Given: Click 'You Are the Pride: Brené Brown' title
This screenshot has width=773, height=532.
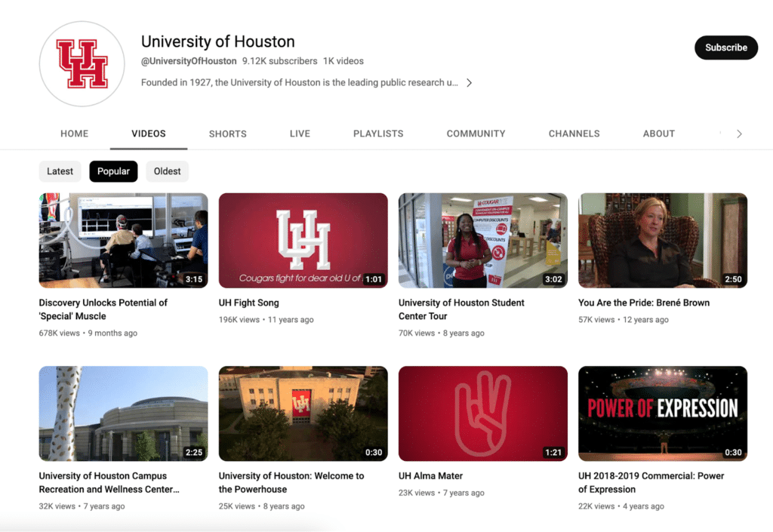Looking at the screenshot, I should tap(644, 303).
